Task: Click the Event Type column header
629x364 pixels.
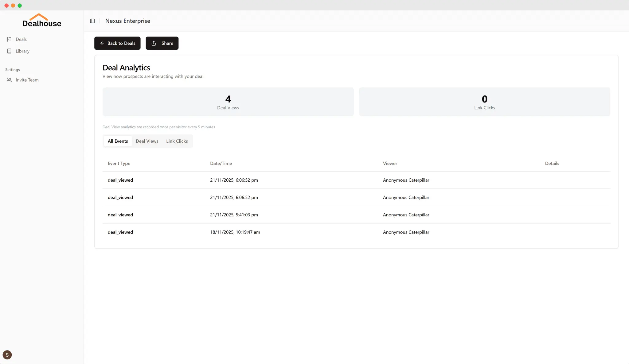Action: [119, 163]
